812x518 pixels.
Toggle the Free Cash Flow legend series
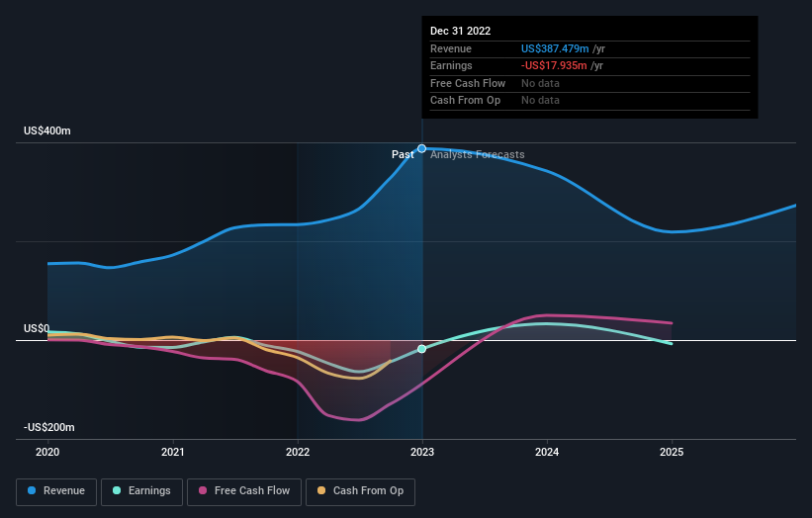click(244, 491)
